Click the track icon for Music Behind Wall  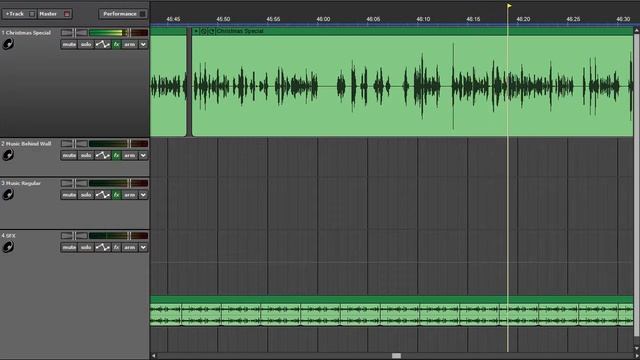tap(8, 155)
